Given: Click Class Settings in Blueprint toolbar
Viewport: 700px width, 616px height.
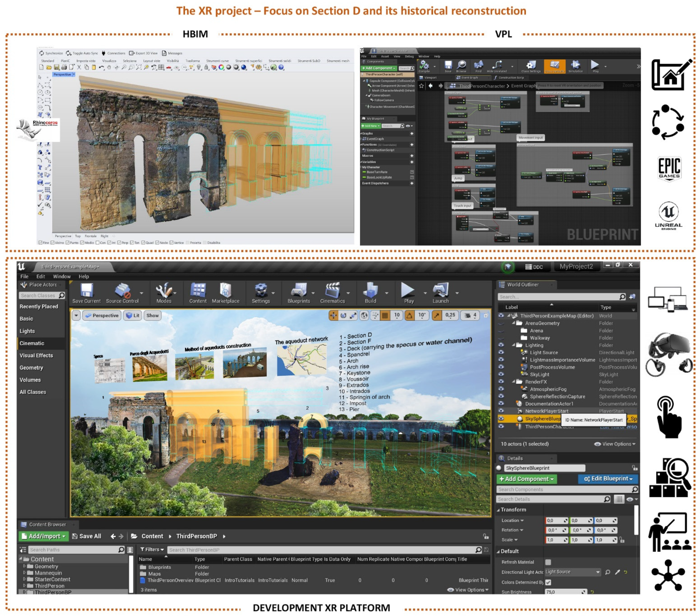Looking at the screenshot, I should click(531, 65).
